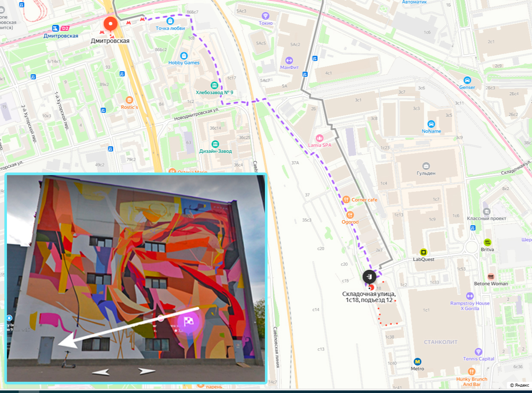Select the Автоматик place label
The image size is (532, 393).
coord(415,2)
